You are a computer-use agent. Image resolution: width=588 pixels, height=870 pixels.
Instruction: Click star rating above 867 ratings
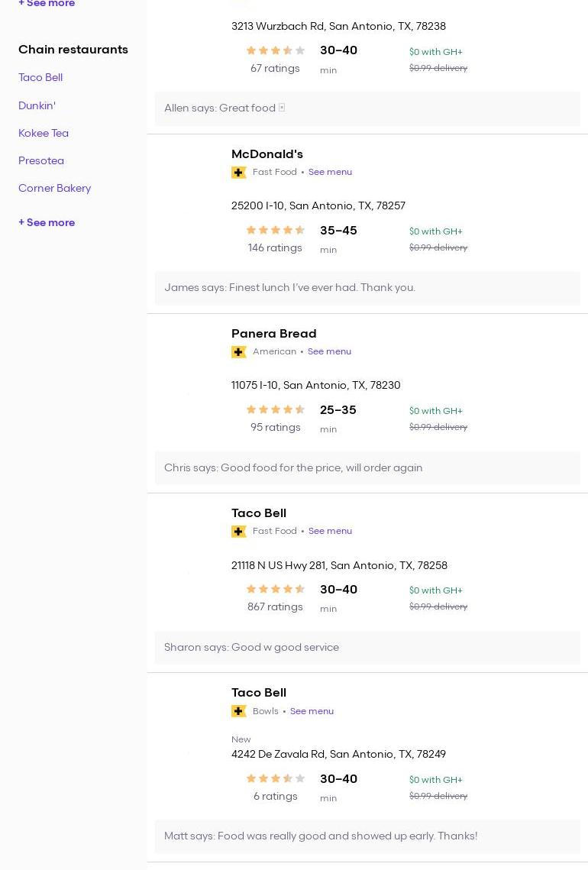pyautogui.click(x=275, y=589)
